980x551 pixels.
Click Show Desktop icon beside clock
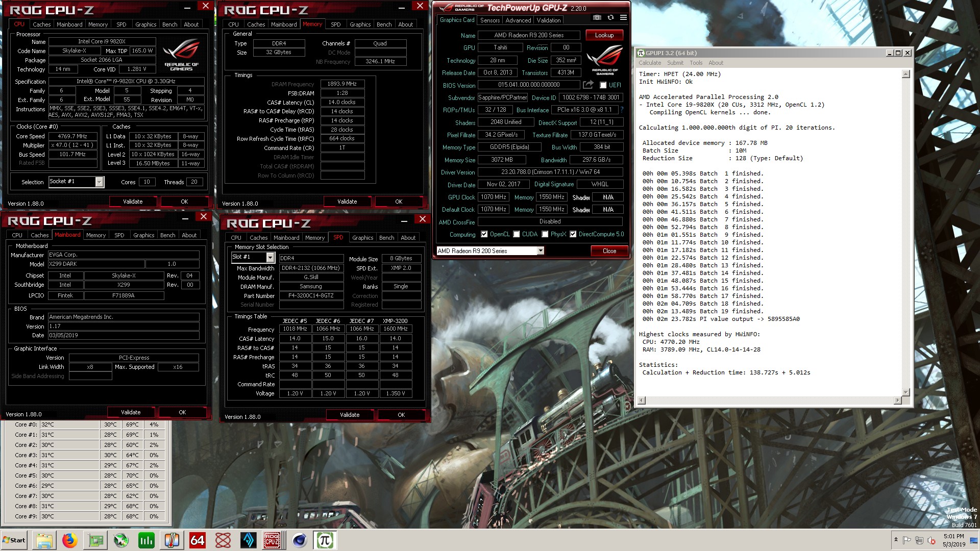[974, 540]
